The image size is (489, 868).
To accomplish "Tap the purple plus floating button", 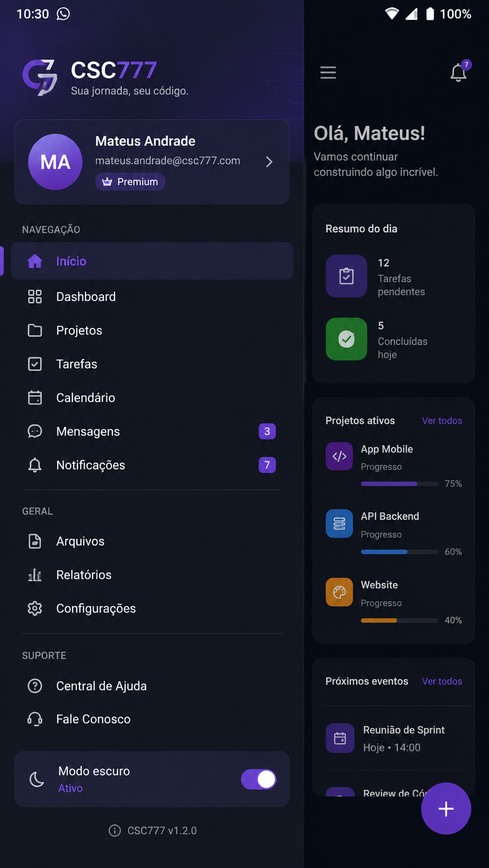I will pos(446,808).
